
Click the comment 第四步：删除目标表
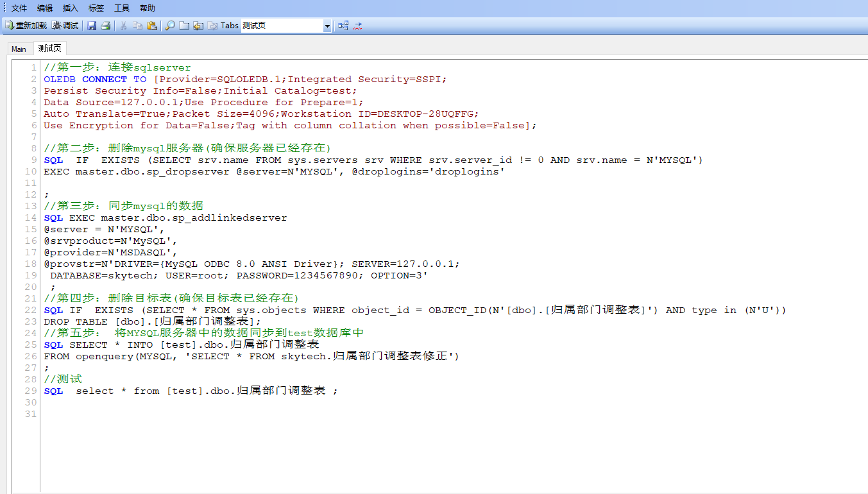(171, 298)
